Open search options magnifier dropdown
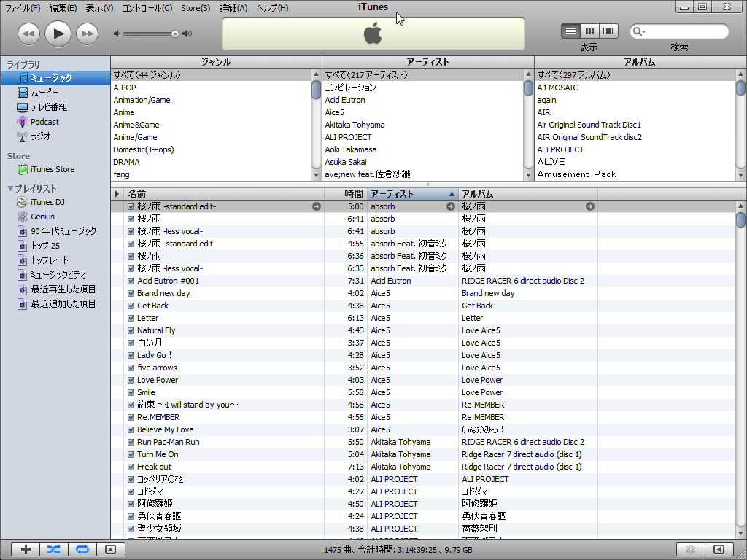The width and height of the screenshot is (747, 560). click(x=639, y=31)
